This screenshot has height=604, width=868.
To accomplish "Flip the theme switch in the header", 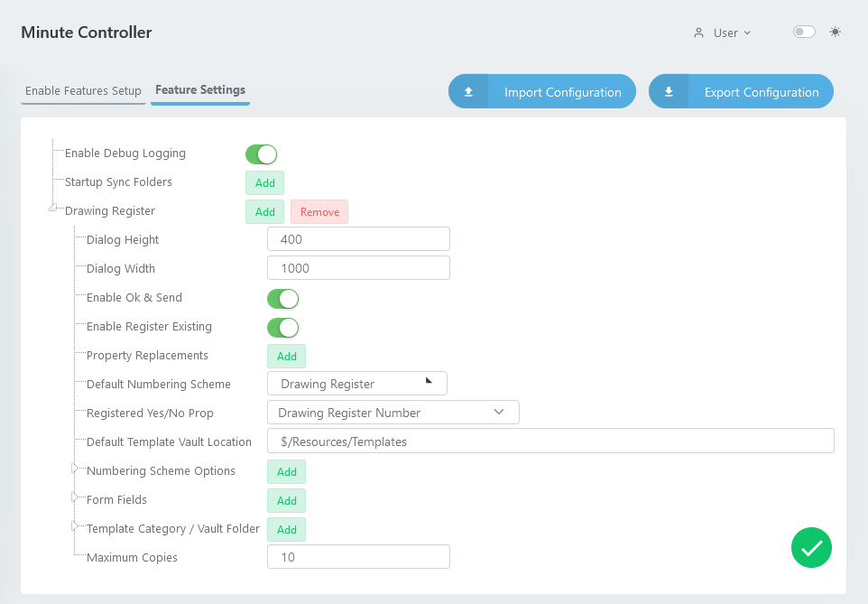I will coord(803,31).
